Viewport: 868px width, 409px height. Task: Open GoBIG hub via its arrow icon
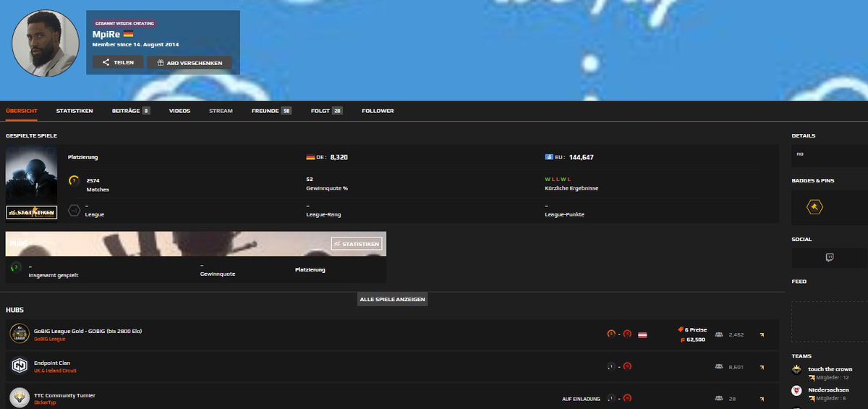coord(762,334)
